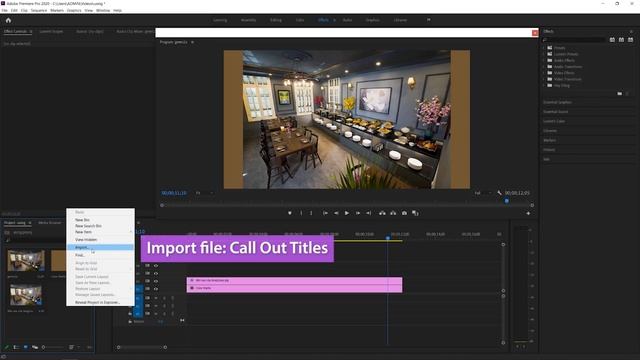Switch Project panel to List View
This screenshot has height=360, width=640.
16,347
